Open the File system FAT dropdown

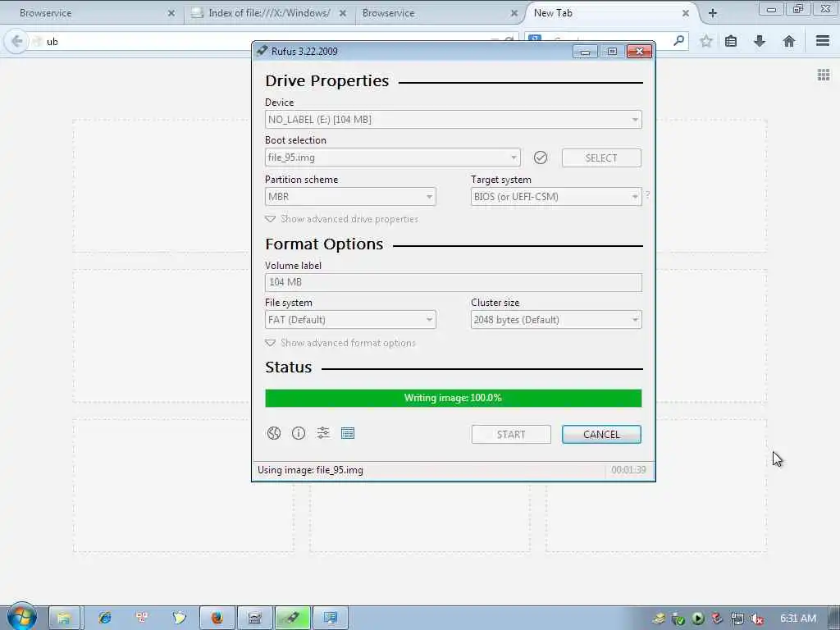coord(350,320)
